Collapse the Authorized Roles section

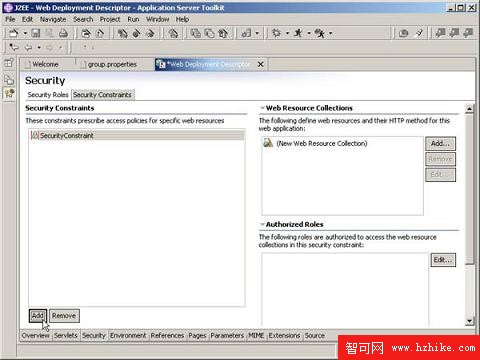tap(262, 224)
